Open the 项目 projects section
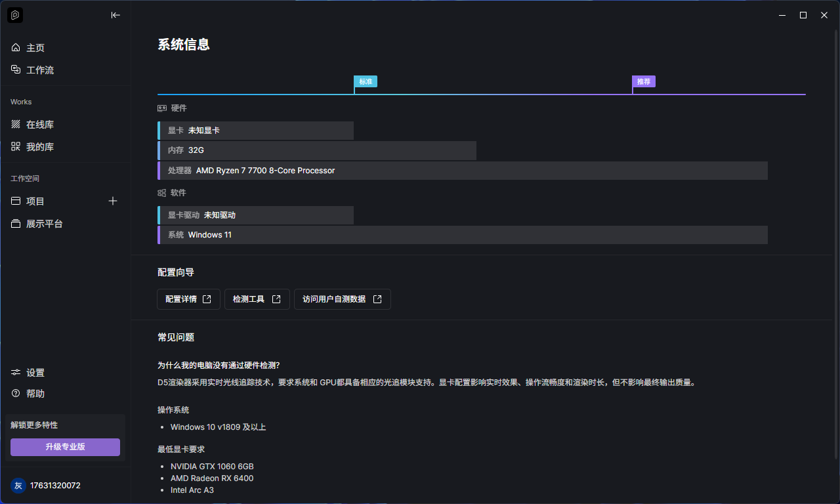The image size is (840, 504). (35, 201)
